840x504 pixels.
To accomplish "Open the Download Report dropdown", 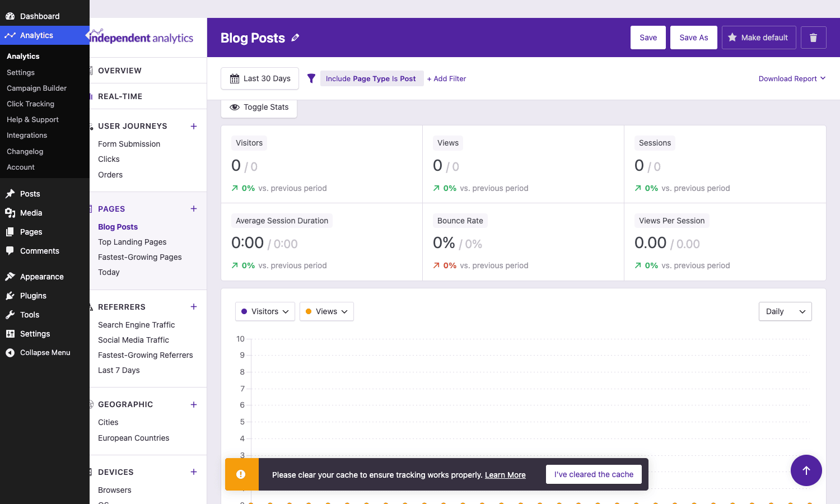I will [x=792, y=79].
